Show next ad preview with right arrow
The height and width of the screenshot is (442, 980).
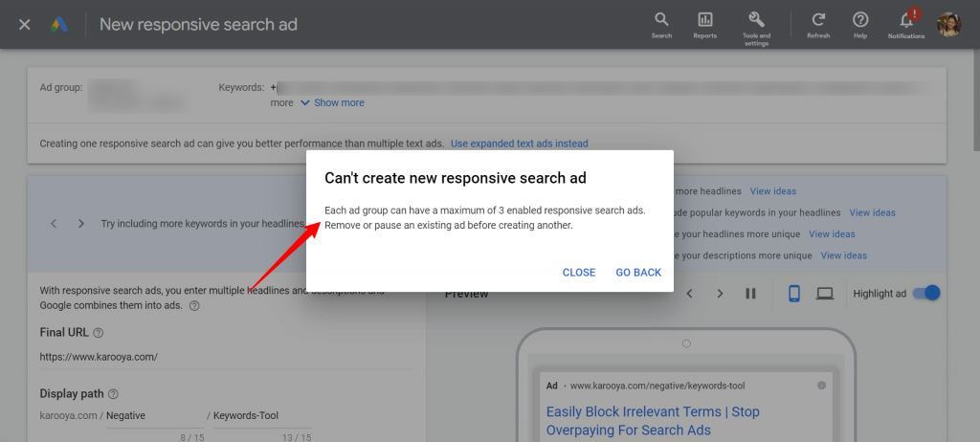pos(720,293)
